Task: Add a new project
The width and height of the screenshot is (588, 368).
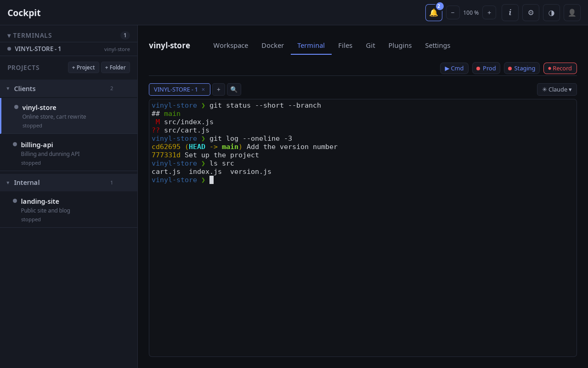Action: click(84, 68)
